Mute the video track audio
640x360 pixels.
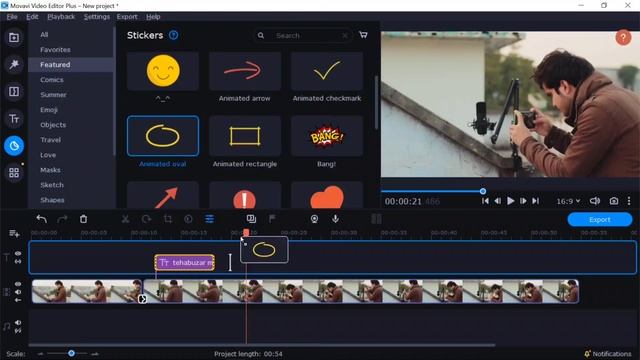pos(18,292)
